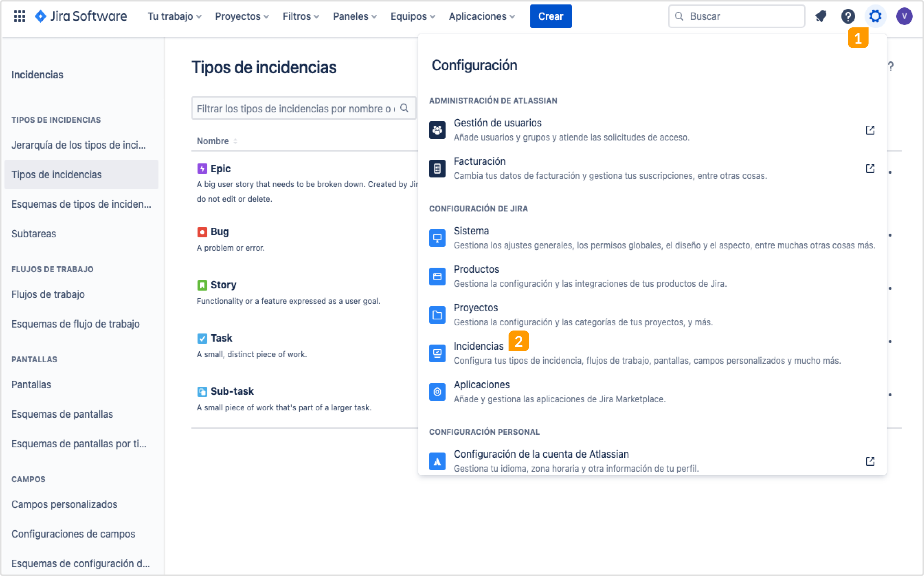This screenshot has height=576, width=924.
Task: Click the Buscar search field
Action: tap(736, 16)
